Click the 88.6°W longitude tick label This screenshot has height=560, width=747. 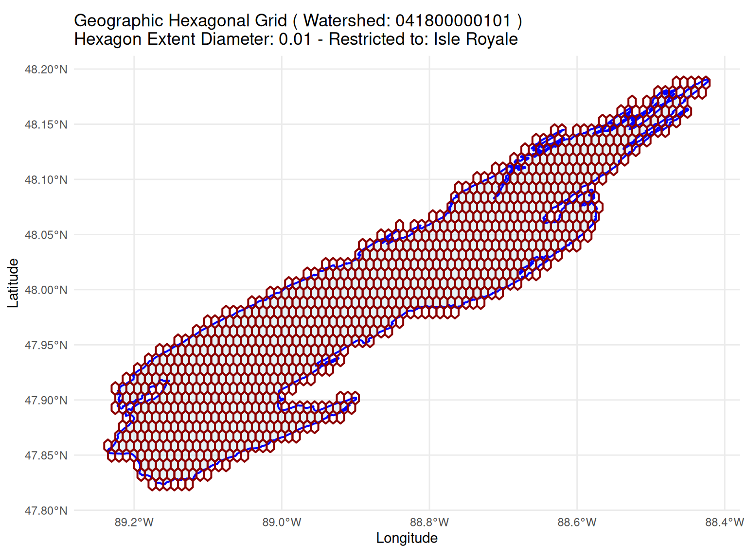(577, 523)
